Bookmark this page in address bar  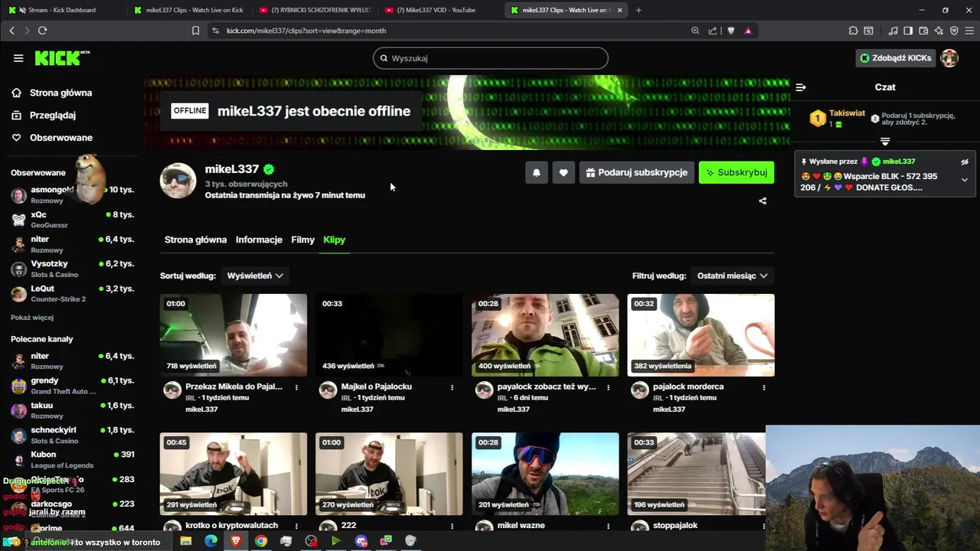click(195, 31)
